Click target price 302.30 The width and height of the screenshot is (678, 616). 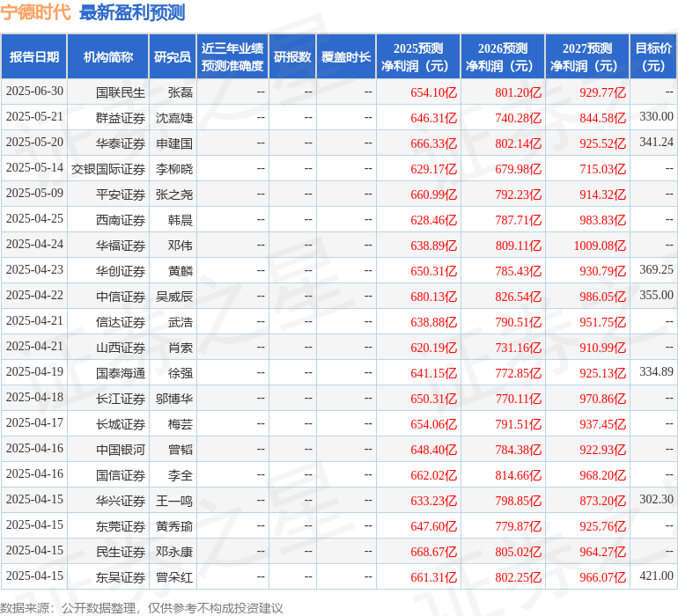pyautogui.click(x=656, y=499)
